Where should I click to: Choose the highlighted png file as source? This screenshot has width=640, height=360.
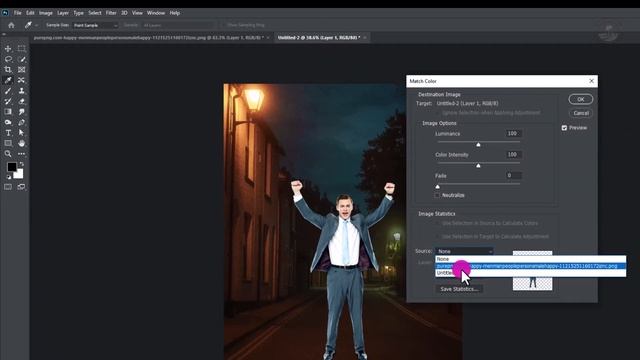click(x=530, y=266)
